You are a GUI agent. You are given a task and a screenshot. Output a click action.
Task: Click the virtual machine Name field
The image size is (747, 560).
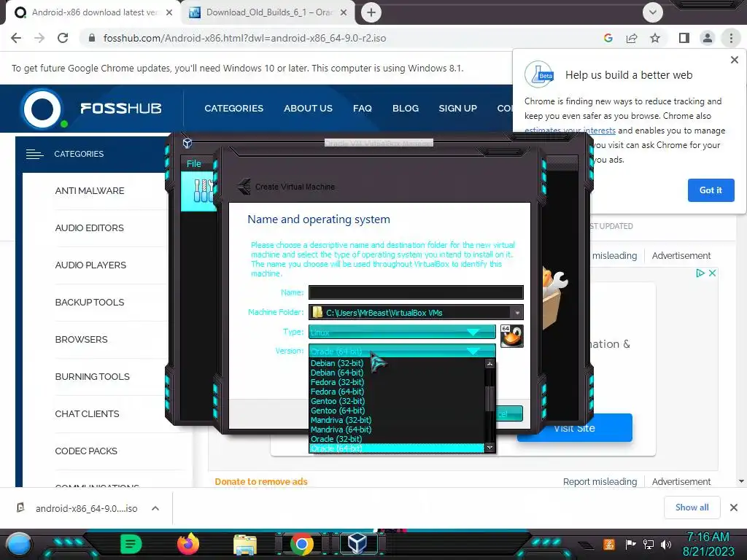point(416,292)
